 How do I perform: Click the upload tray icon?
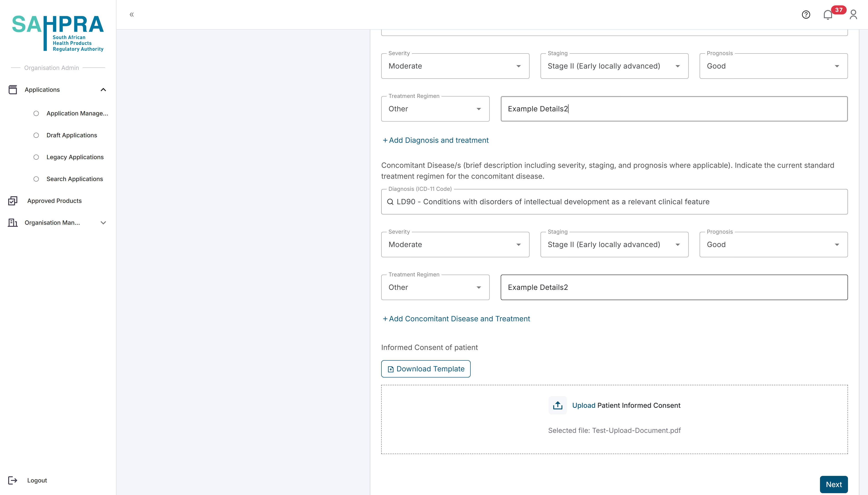point(558,405)
